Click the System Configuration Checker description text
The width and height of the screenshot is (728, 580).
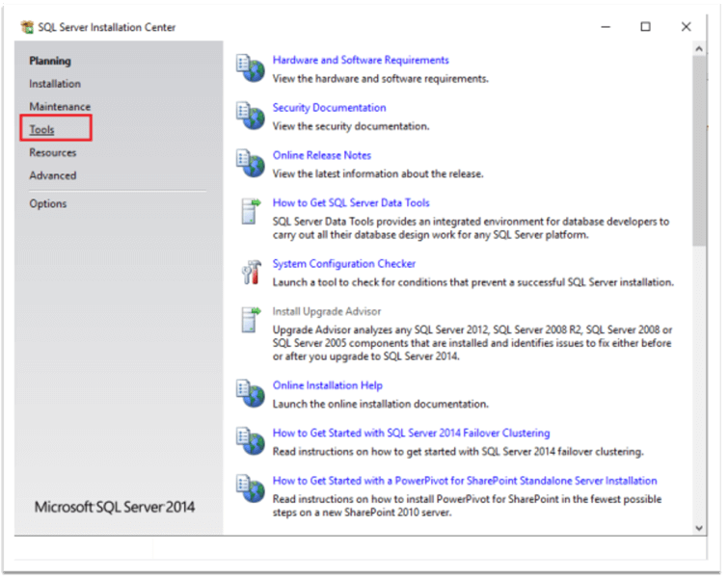pos(473,282)
